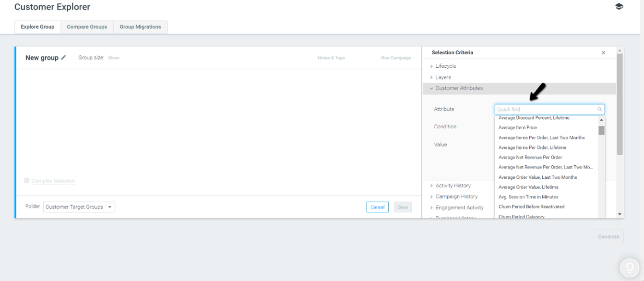The width and height of the screenshot is (644, 281).
Task: Select Average Items Per Order, Last Two Months
Action: point(541,138)
